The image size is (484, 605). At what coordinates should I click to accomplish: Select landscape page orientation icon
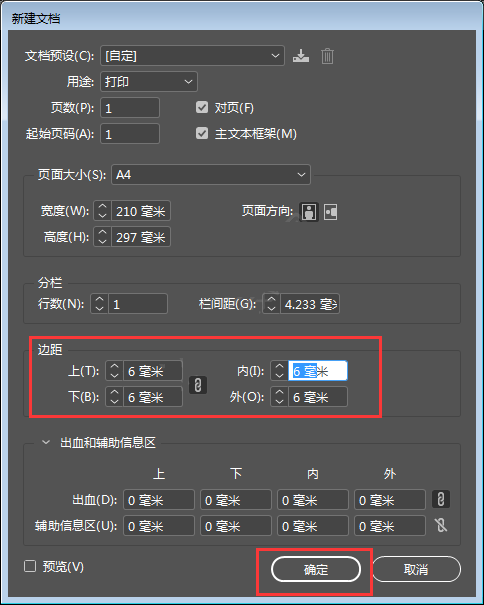tap(330, 212)
